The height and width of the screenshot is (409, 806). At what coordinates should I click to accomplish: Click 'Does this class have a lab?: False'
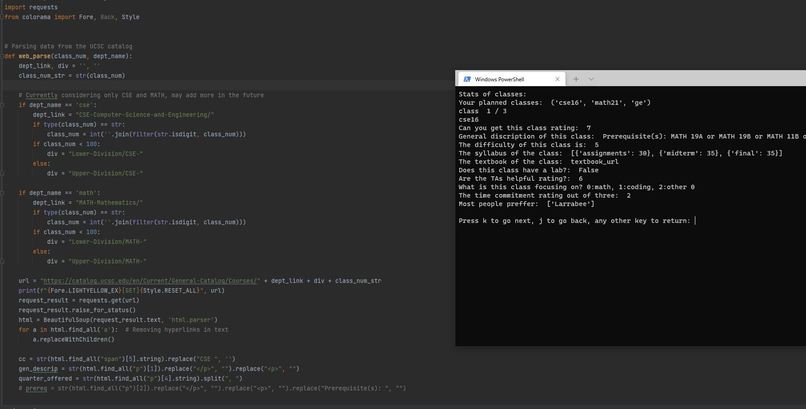[528, 170]
